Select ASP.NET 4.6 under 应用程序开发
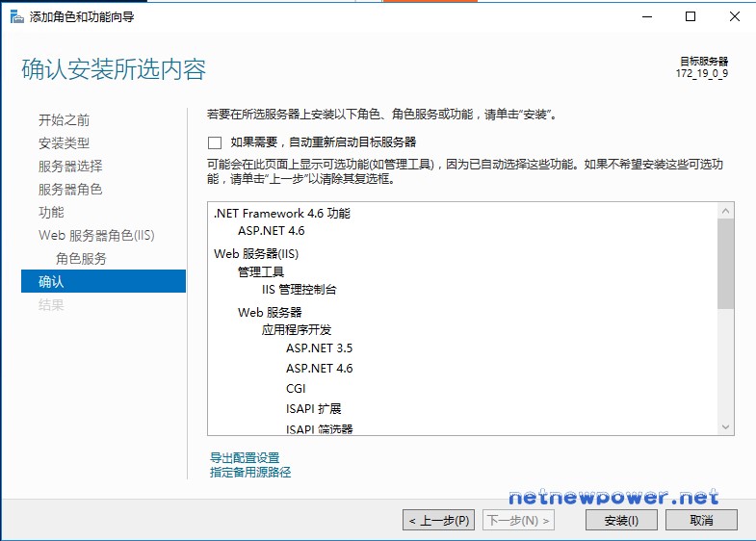Image resolution: width=756 pixels, height=541 pixels. click(x=319, y=369)
